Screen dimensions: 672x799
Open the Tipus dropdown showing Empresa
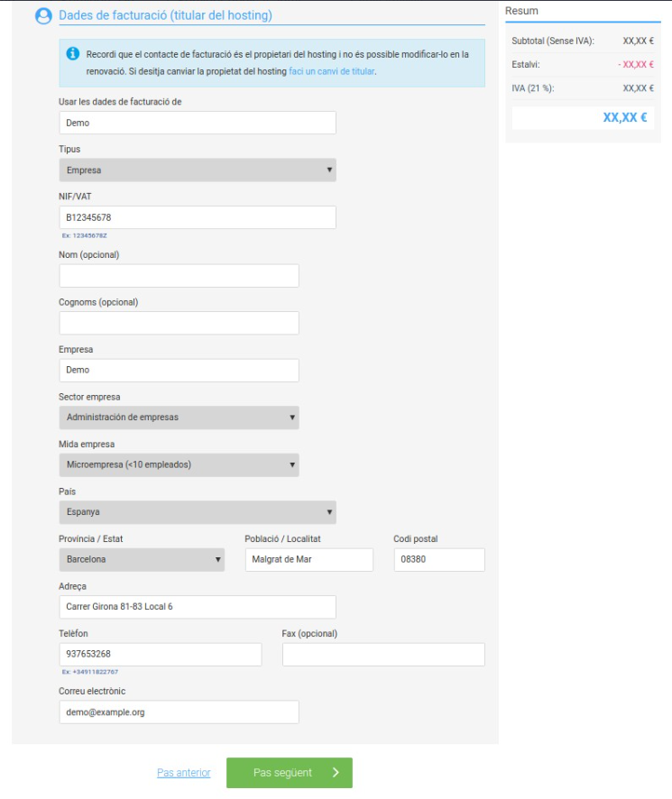click(x=198, y=170)
